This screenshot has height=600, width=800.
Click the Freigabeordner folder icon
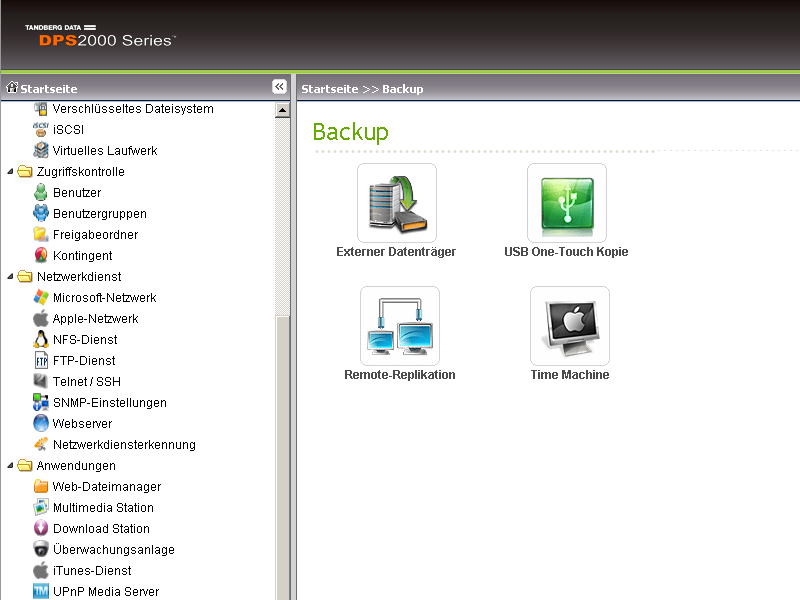[x=41, y=234]
